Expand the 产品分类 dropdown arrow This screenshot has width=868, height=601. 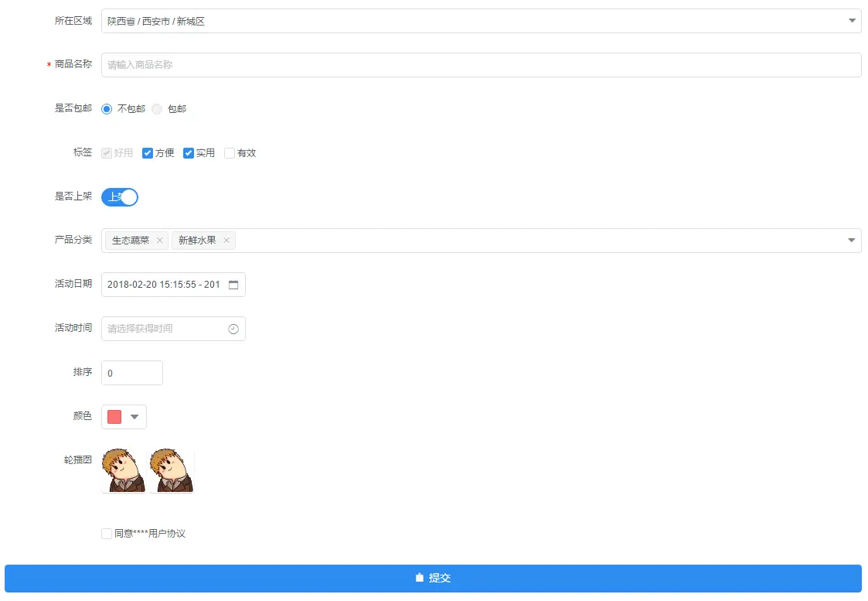pyautogui.click(x=850, y=241)
